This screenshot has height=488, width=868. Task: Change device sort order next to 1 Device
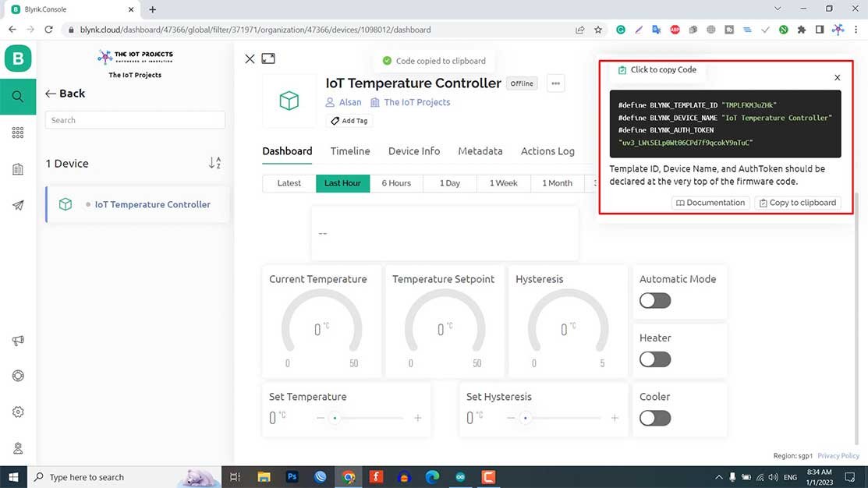click(x=214, y=163)
